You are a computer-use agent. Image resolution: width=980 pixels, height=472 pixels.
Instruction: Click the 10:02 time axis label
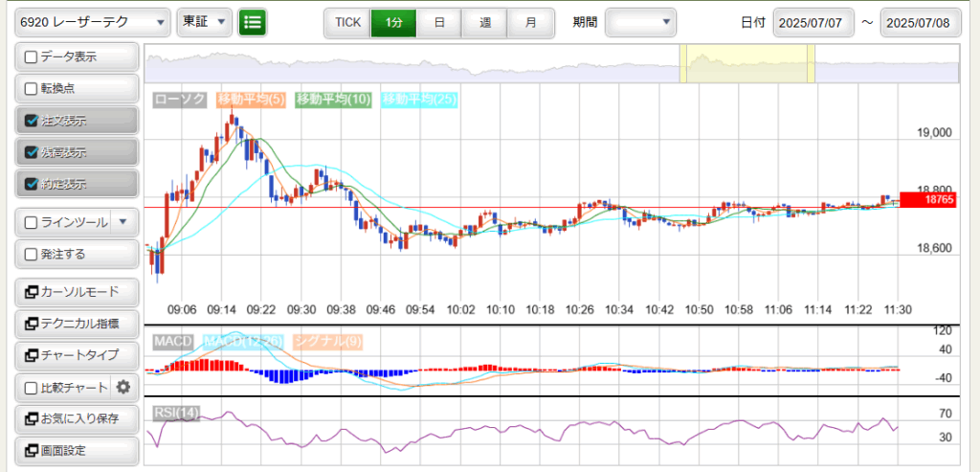pos(462,310)
